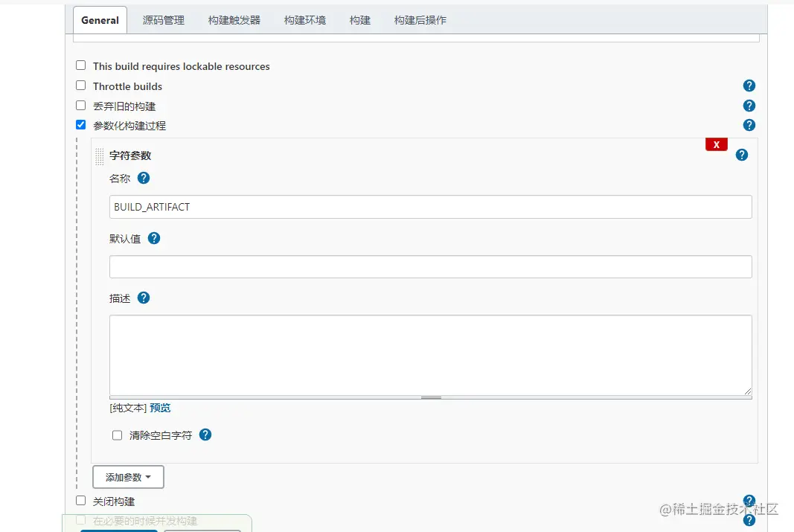794x532 pixels.
Task: Click the 字符参数 heading
Action: point(130,156)
